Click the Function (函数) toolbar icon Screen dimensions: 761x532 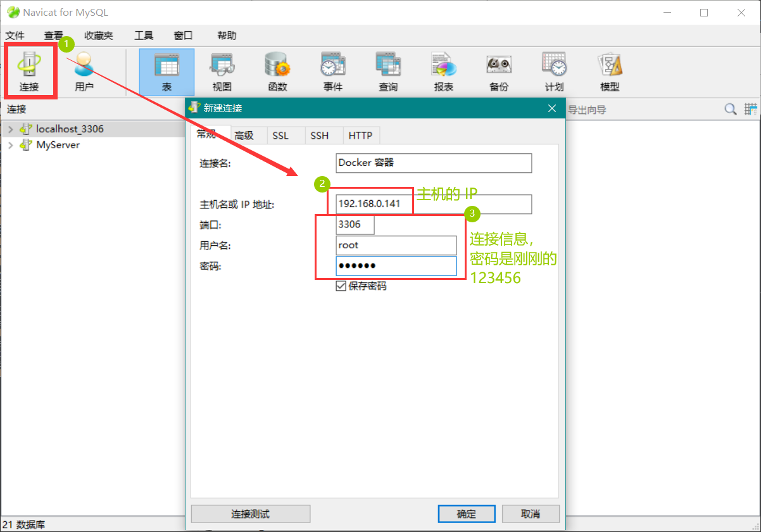[277, 71]
